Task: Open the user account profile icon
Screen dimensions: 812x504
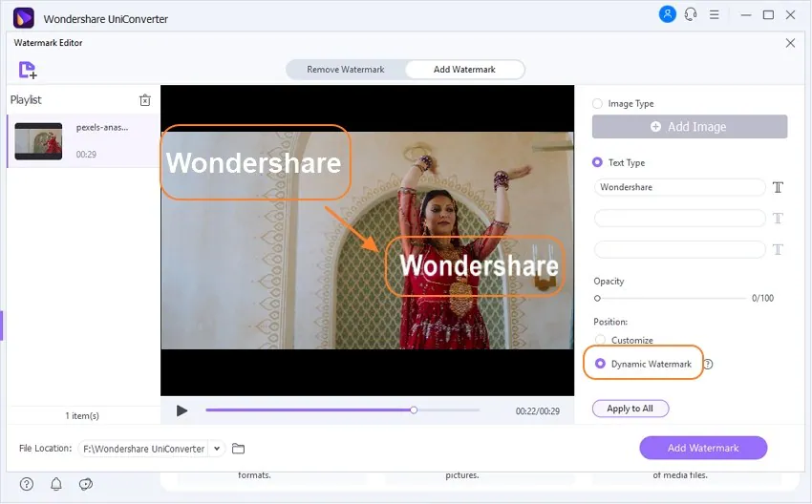Action: 667,14
